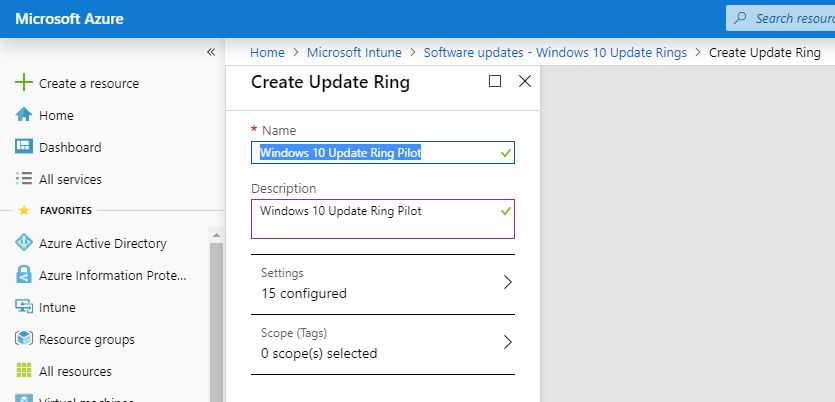Click the Azure Information Protection icon
The width and height of the screenshot is (835, 402).
coord(24,275)
